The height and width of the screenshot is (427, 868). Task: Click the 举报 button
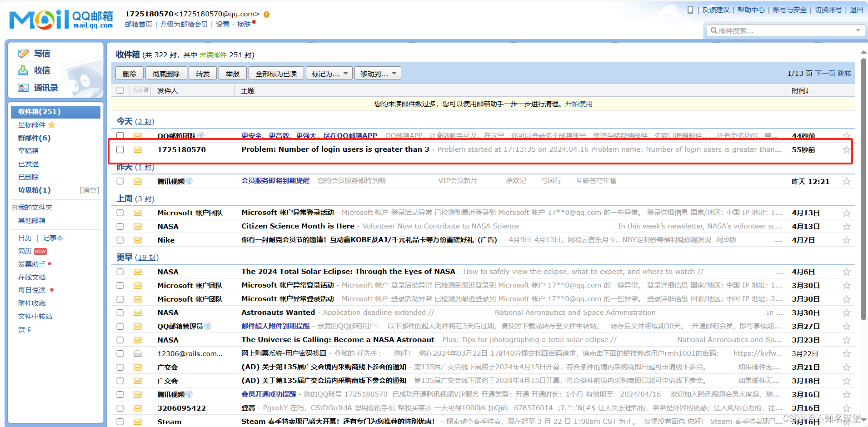coord(233,74)
